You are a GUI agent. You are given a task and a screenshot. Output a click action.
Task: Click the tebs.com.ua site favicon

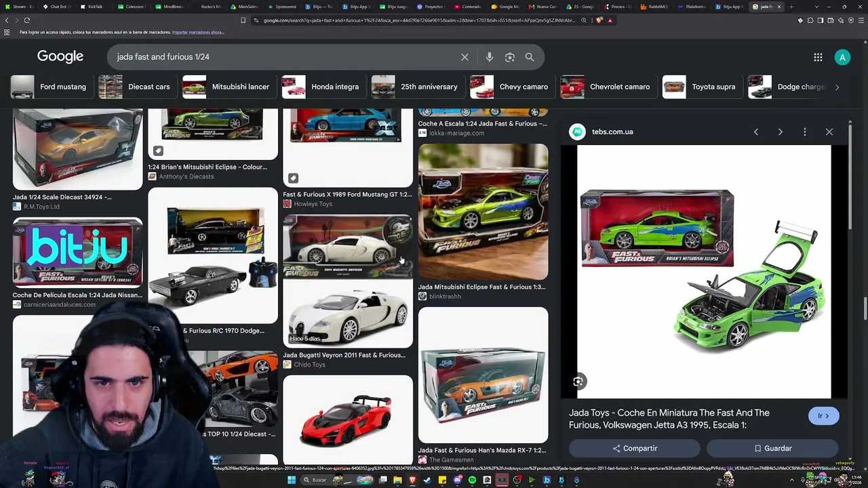pyautogui.click(x=577, y=131)
